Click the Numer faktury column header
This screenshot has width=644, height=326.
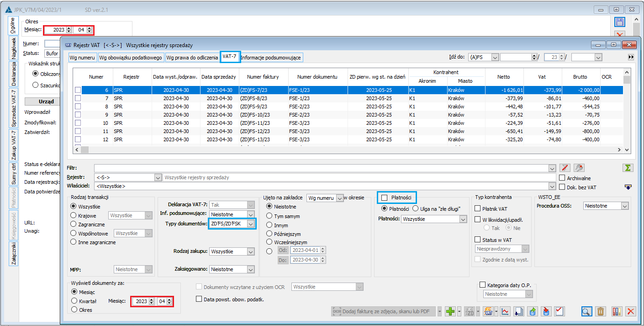(x=263, y=77)
